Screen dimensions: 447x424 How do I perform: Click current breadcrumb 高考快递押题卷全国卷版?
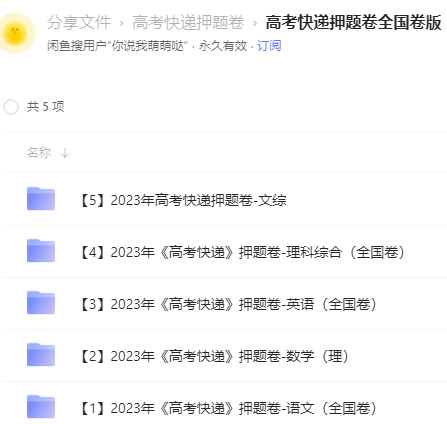coord(354,22)
